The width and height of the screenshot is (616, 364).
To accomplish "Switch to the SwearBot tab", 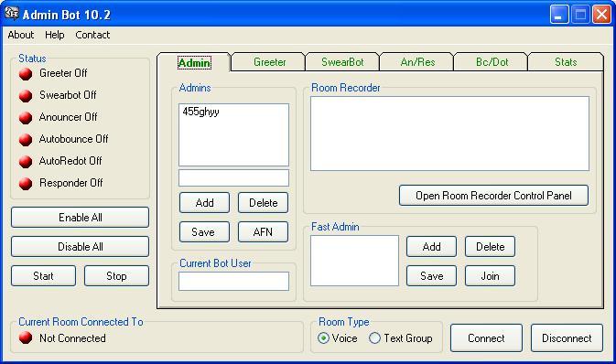I will pyautogui.click(x=342, y=62).
